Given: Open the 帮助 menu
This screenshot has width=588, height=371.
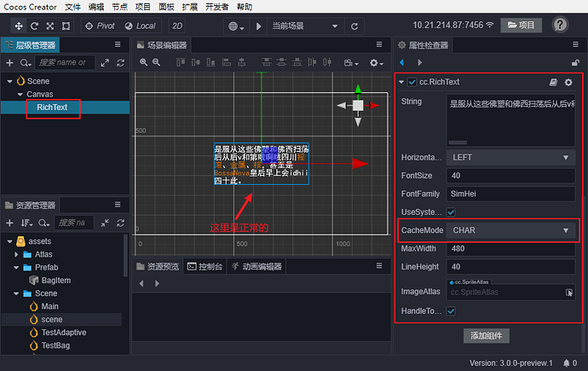Looking at the screenshot, I should pos(245,7).
